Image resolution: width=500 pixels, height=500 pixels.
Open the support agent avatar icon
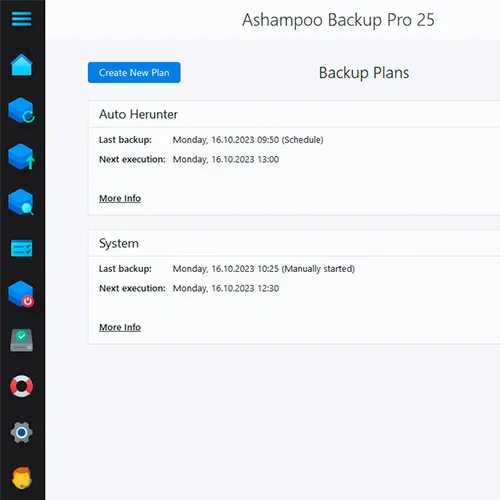[22, 478]
